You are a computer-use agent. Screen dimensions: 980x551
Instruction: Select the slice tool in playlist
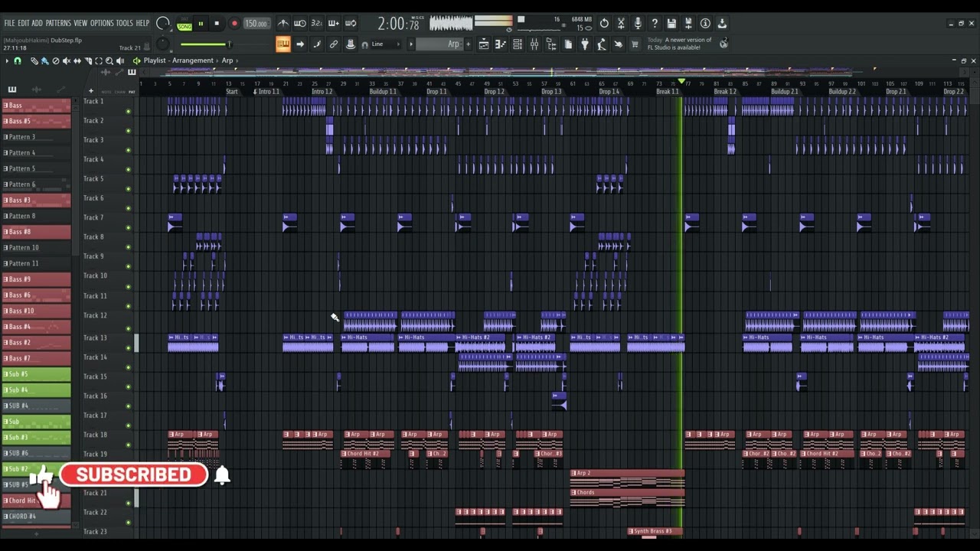[x=88, y=60]
